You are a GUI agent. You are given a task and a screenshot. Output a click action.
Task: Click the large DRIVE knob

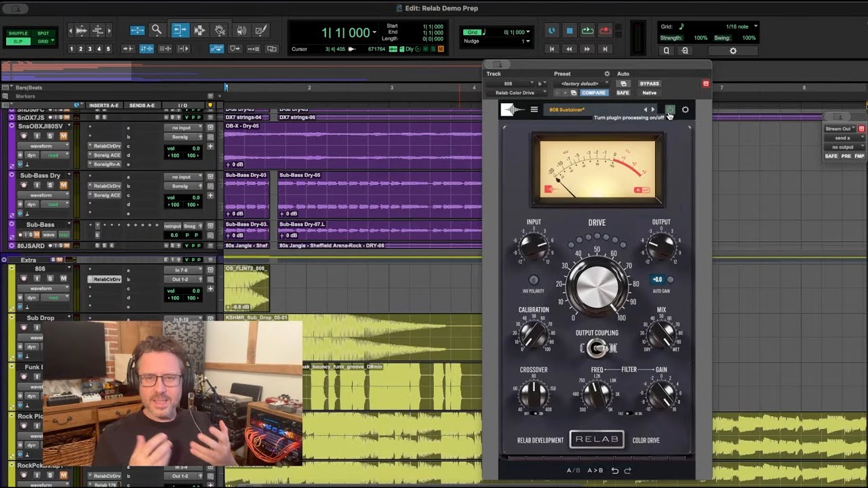[x=597, y=287]
